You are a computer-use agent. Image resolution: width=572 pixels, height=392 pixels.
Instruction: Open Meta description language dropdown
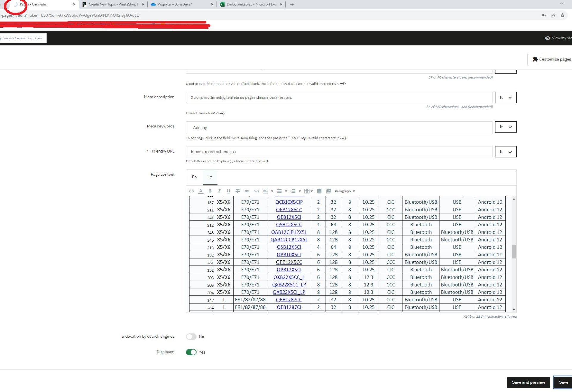[506, 97]
